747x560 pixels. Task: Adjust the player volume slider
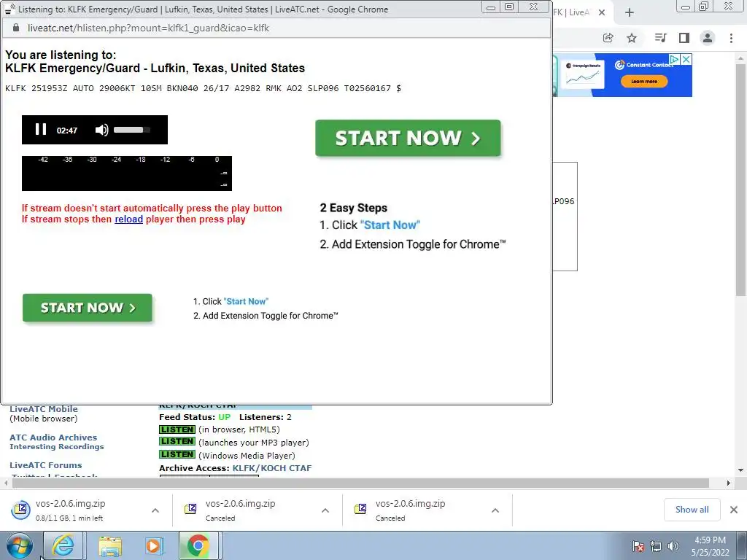coord(132,130)
